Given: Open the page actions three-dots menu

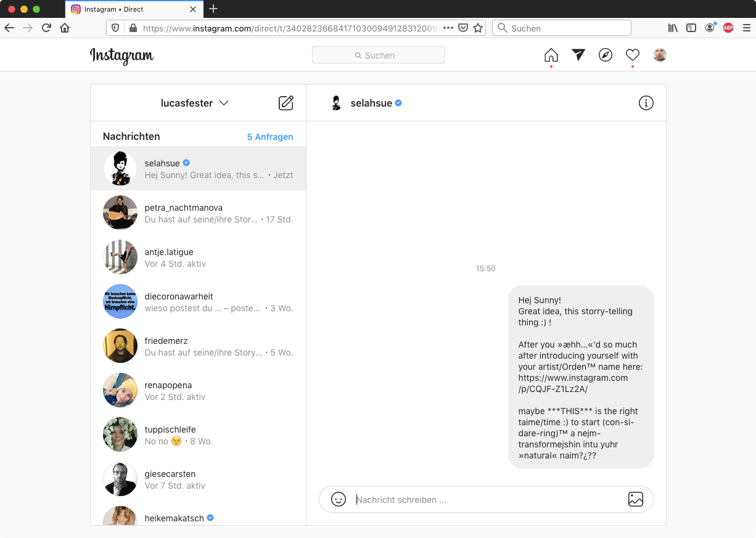Looking at the screenshot, I should 448,28.
